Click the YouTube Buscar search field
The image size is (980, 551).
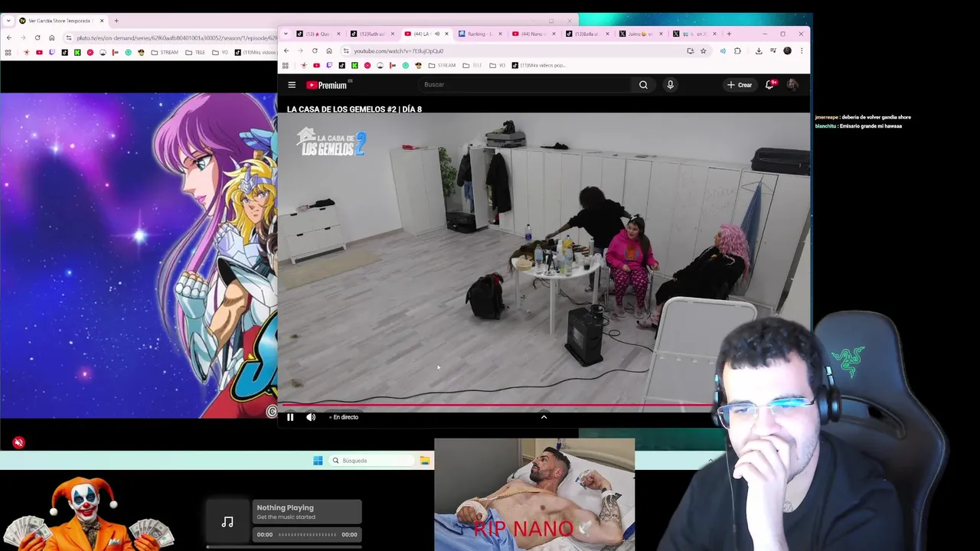[x=527, y=85]
